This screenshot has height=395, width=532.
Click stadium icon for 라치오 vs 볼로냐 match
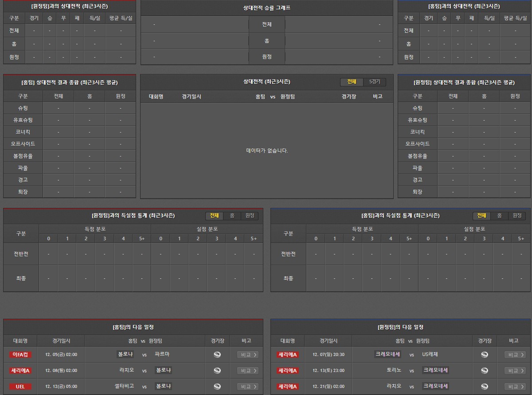coord(217,371)
